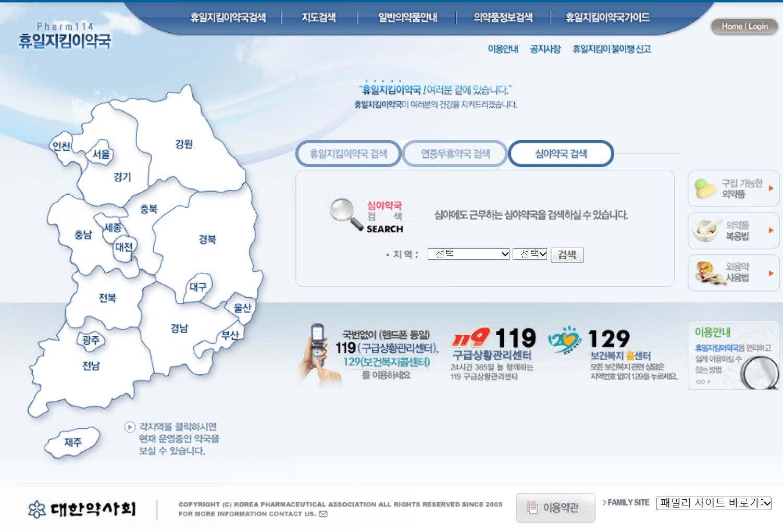Switch to 연중무휴약국 검색 tab

point(455,154)
